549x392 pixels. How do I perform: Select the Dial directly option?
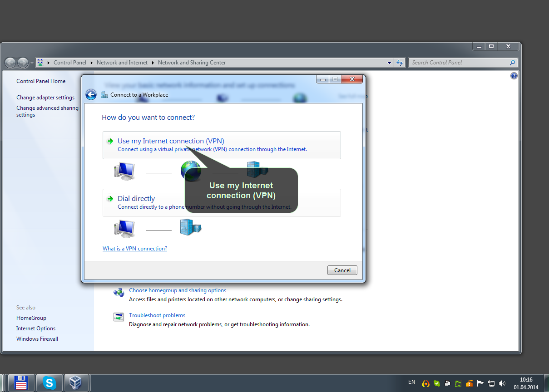pos(222,203)
